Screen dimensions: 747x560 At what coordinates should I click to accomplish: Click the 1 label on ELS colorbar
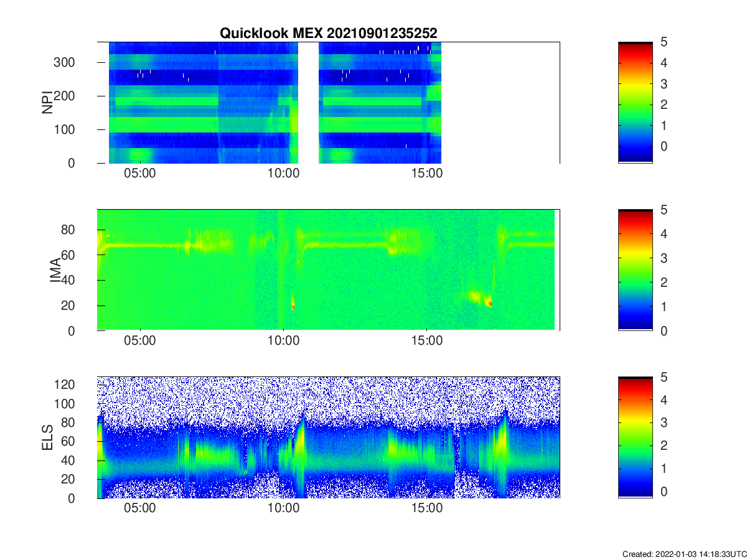(x=663, y=468)
